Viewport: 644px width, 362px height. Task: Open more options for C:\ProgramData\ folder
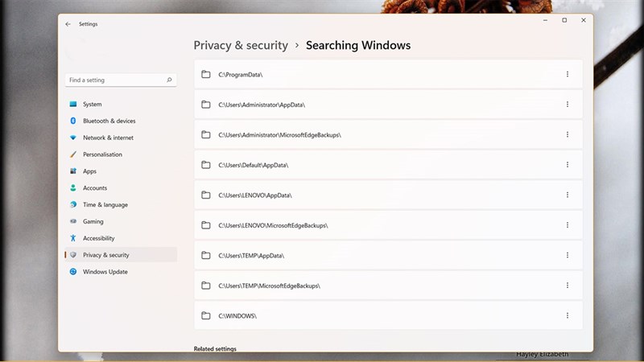tap(568, 74)
